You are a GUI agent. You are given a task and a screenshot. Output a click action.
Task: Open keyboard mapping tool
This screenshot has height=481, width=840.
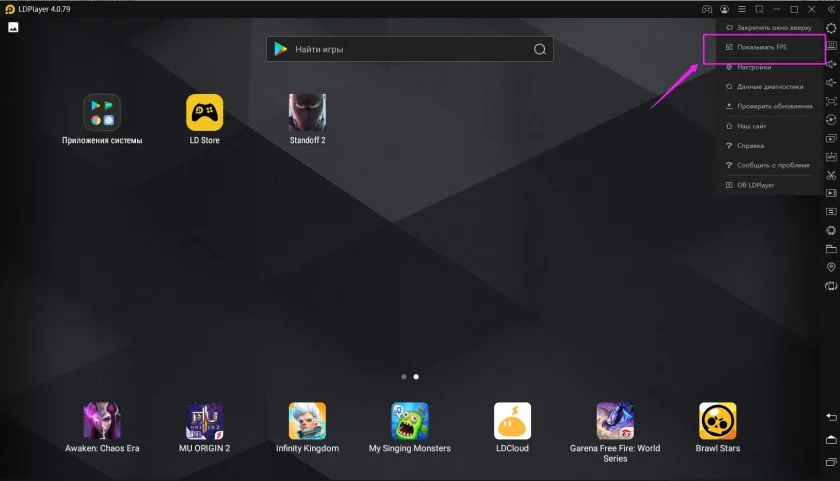(831, 46)
